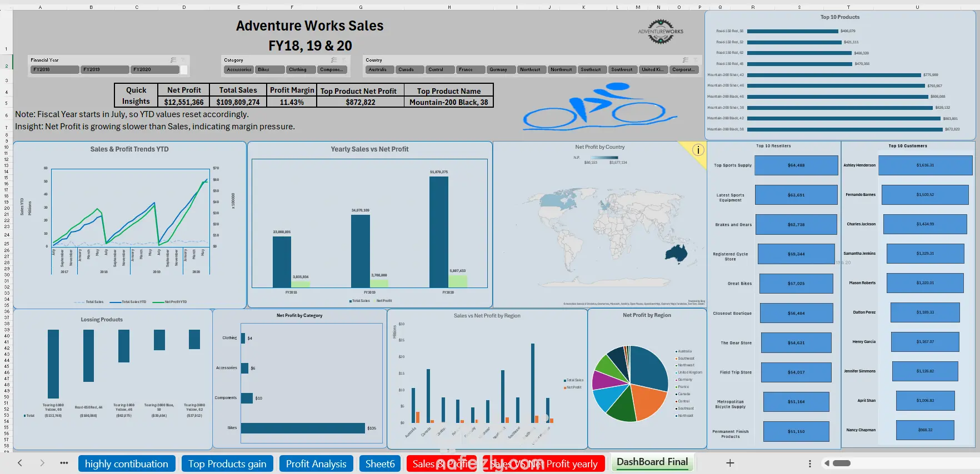Switch to Sales & Profit red tab

click(442, 464)
